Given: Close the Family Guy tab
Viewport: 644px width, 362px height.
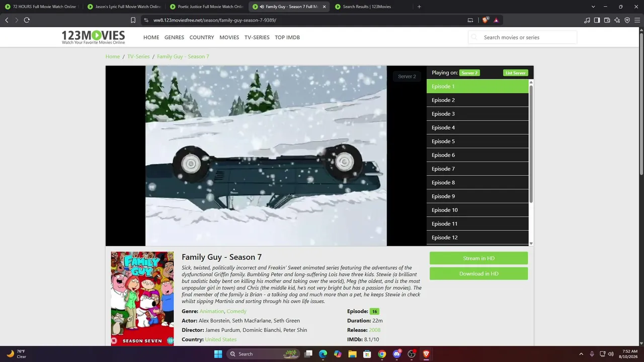Looking at the screenshot, I should 324,7.
